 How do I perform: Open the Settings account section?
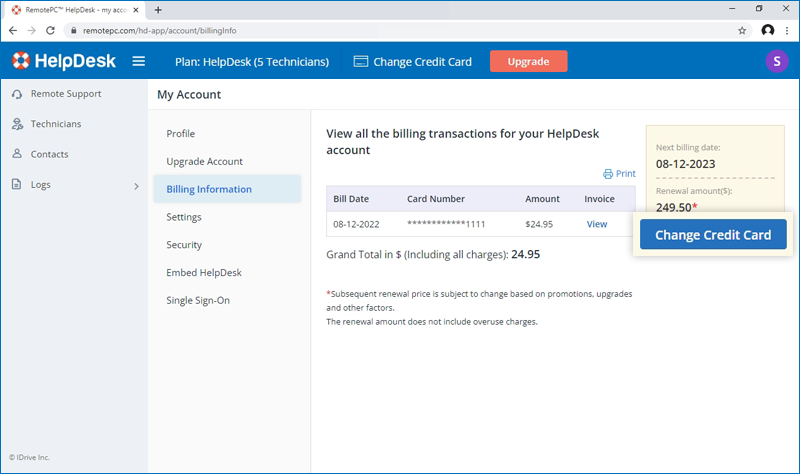(x=184, y=217)
